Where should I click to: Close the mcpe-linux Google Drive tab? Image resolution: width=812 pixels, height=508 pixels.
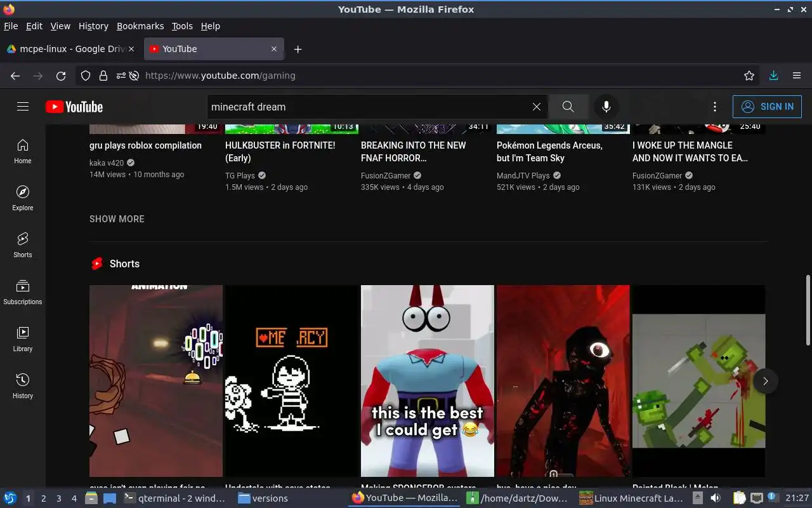pyautogui.click(x=131, y=49)
